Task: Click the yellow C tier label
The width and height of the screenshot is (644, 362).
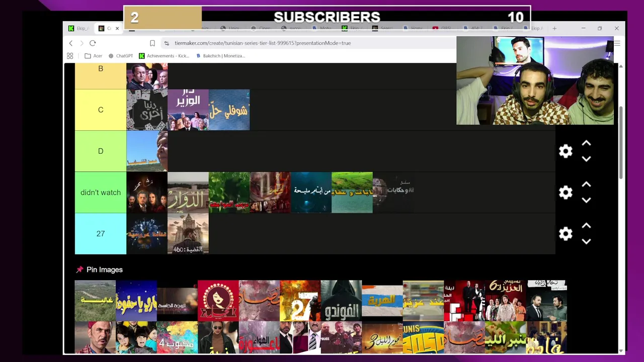Action: pyautogui.click(x=101, y=110)
